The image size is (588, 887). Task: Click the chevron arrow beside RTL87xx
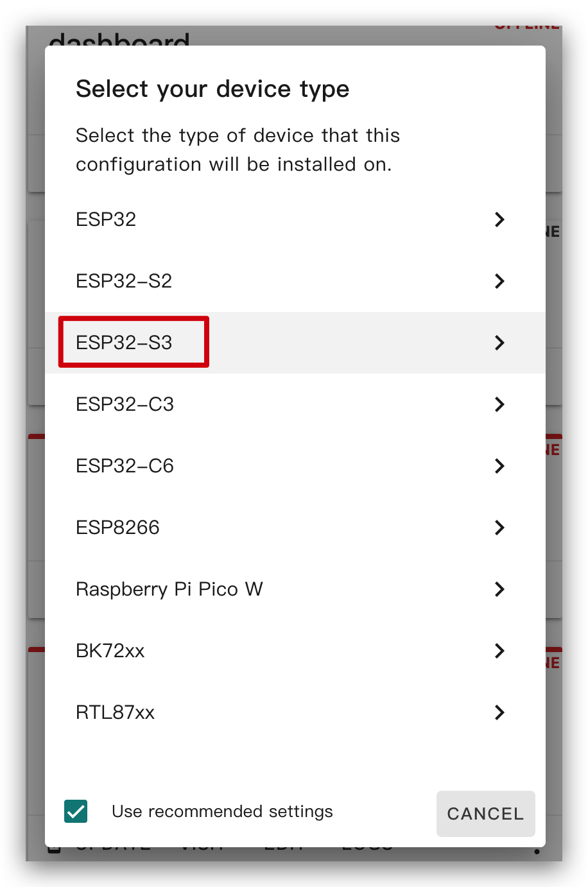point(499,712)
